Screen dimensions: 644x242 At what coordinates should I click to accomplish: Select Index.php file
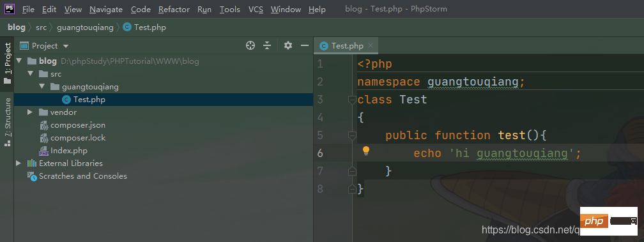click(69, 151)
